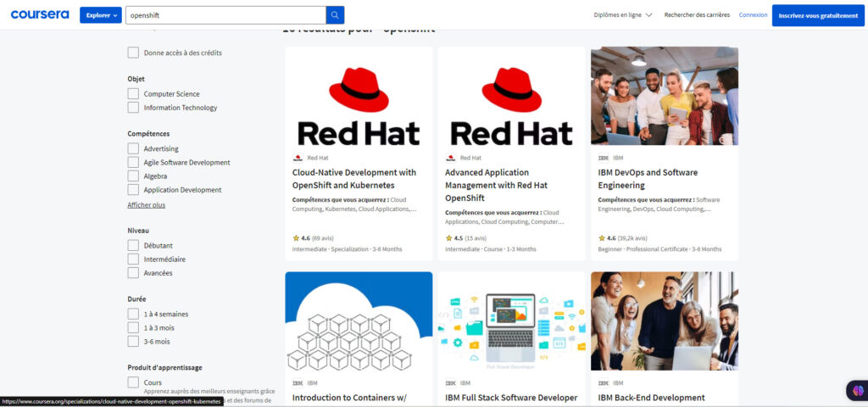868x407 pixels.
Task: Check the Algebra filter
Action: (133, 176)
